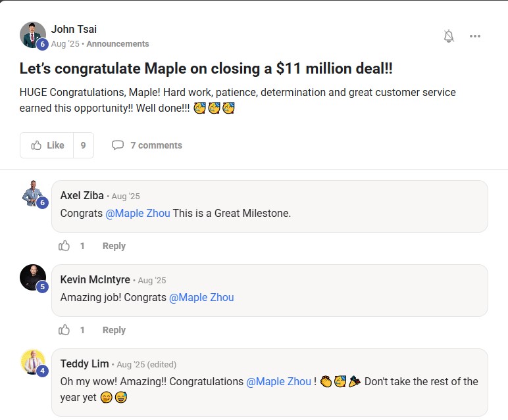Reply to Kevin McIntyre's comment
Image resolution: width=508 pixels, height=420 pixels.
coord(114,330)
